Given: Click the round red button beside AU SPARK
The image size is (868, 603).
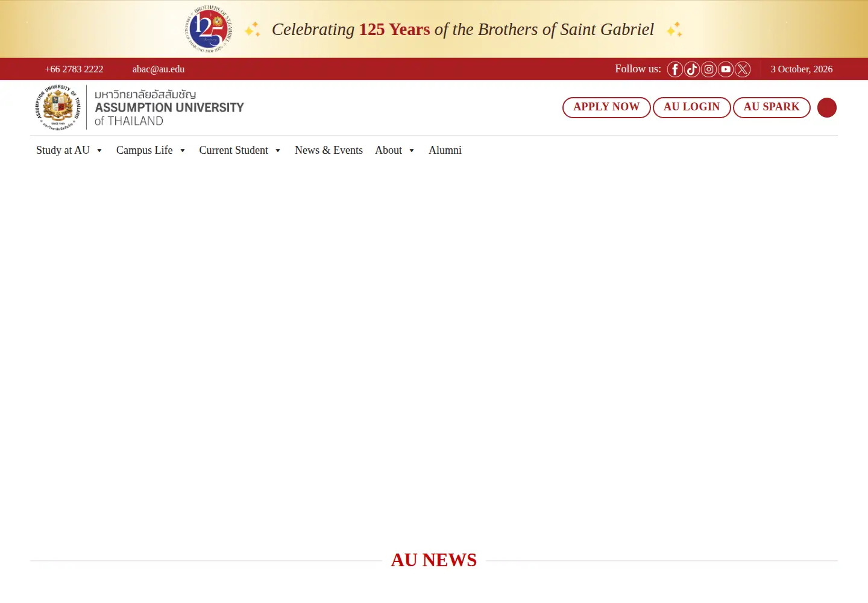Looking at the screenshot, I should [x=827, y=107].
